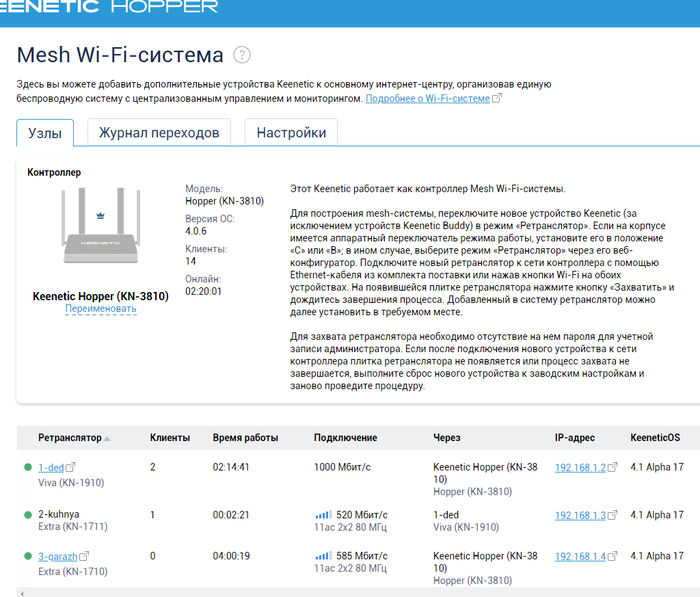
Task: Click Extra (KN-1710) model text
Action: pyautogui.click(x=73, y=572)
